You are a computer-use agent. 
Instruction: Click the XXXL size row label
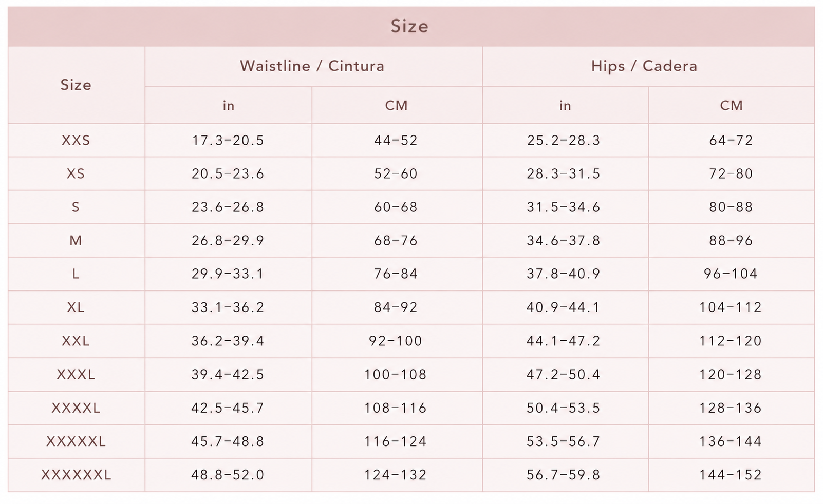(76, 374)
